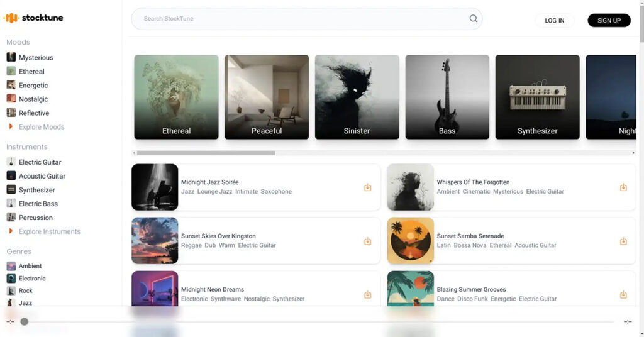Click the carousel horizontal scrollbar

pyautogui.click(x=206, y=153)
